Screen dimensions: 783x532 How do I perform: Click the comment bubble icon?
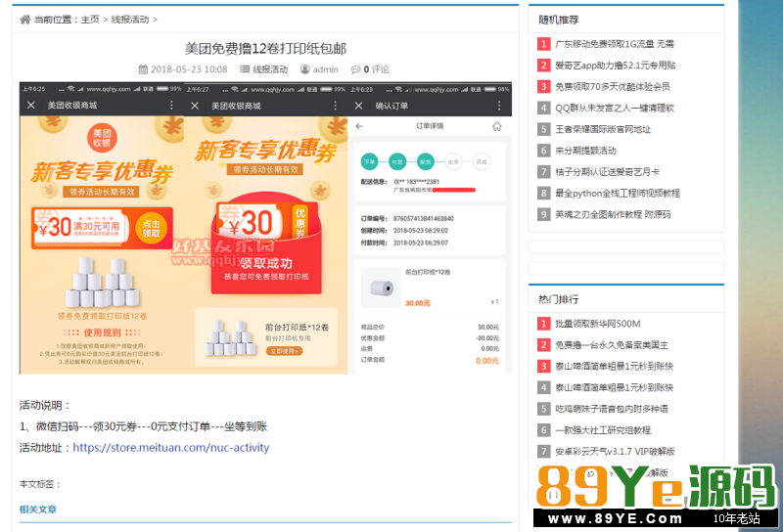pyautogui.click(x=355, y=69)
